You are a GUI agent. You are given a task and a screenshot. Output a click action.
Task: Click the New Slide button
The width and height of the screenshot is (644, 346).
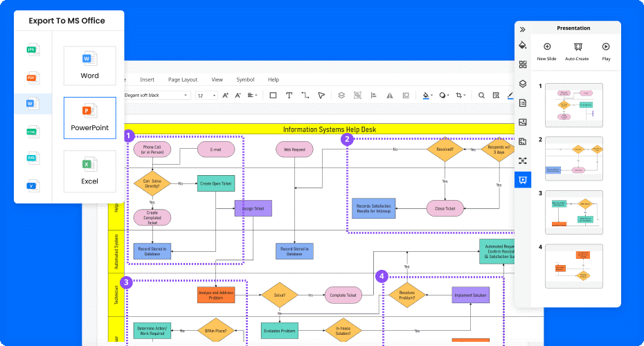[x=547, y=51]
